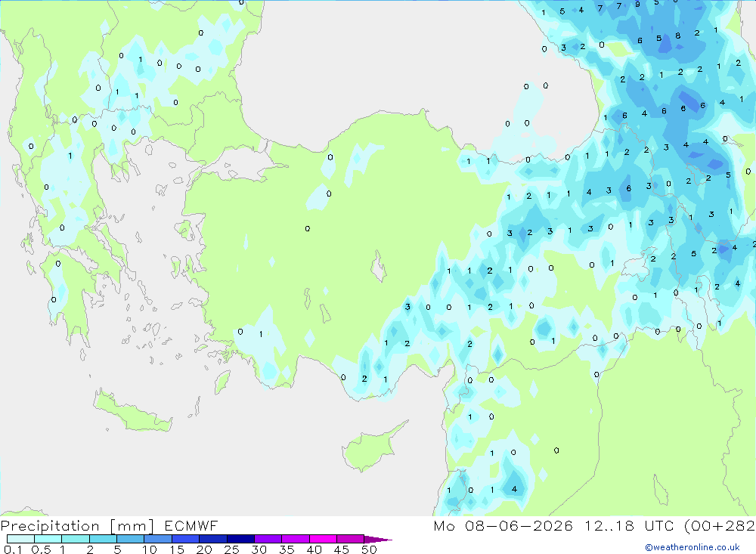The image size is (756, 554).
Task: Click the legend label '0.1'
Action: (x=12, y=549)
